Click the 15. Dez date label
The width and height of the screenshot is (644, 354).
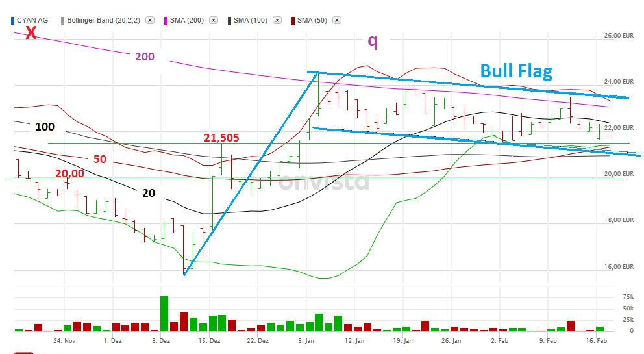[x=210, y=340]
